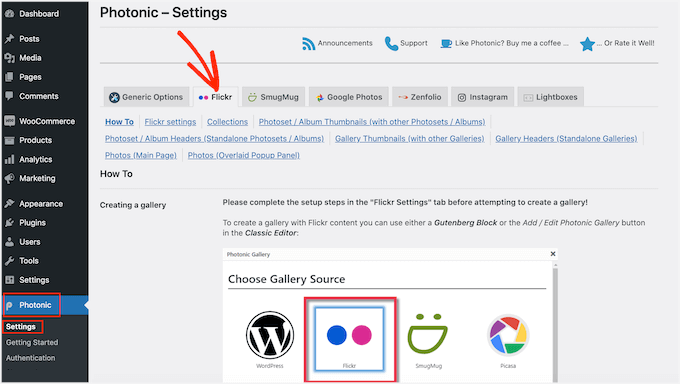This screenshot has height=384, width=680.
Task: Click the Appearance paintbrush icon
Action: pos(10,203)
